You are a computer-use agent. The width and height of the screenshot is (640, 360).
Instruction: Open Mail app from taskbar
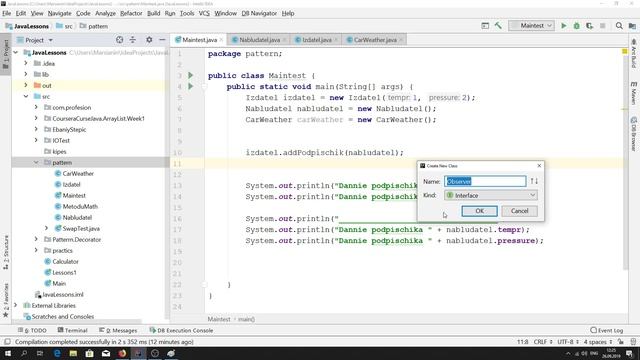click(106, 353)
